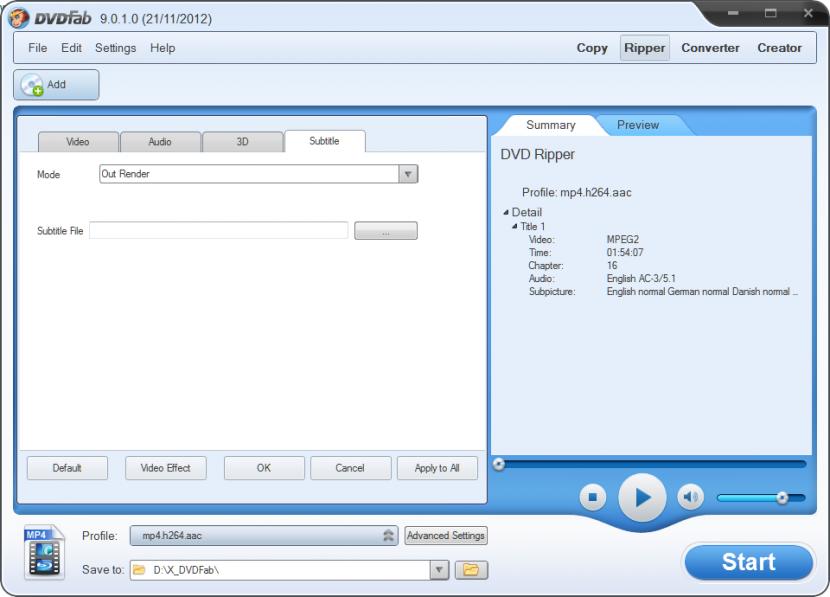830x597 pixels.
Task: Open the Help menu
Action: pos(163,48)
